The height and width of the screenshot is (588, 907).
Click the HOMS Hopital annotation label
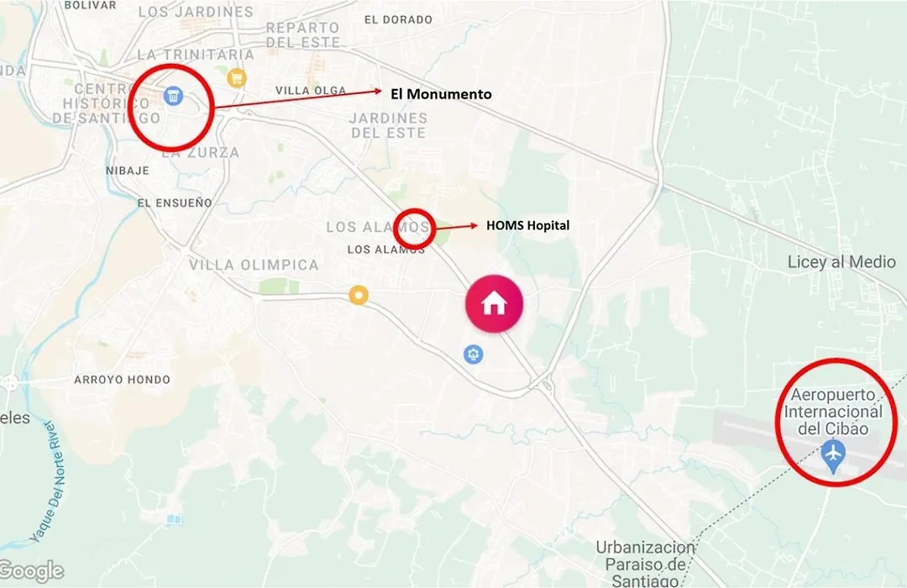[527, 225]
